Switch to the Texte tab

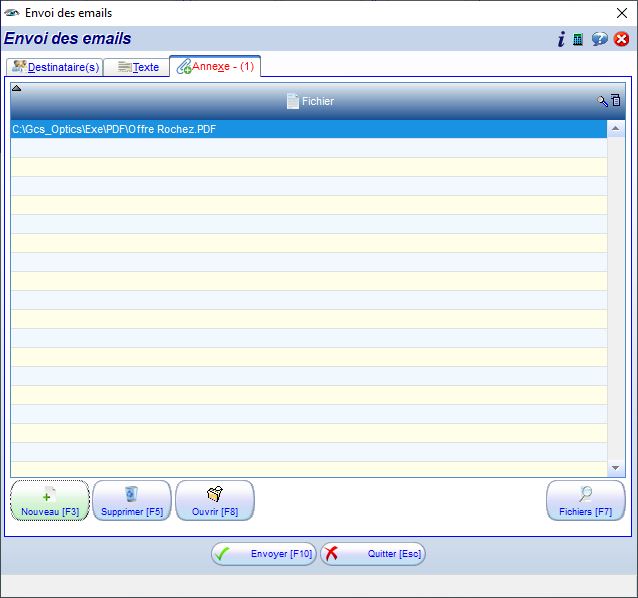coord(137,67)
